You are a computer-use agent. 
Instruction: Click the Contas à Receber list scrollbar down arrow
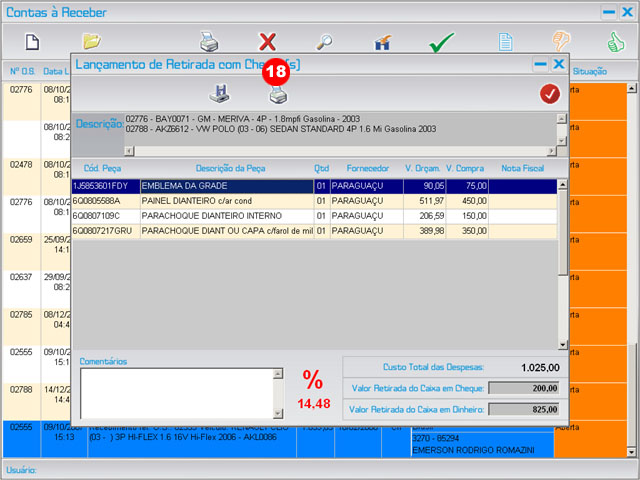click(631, 452)
